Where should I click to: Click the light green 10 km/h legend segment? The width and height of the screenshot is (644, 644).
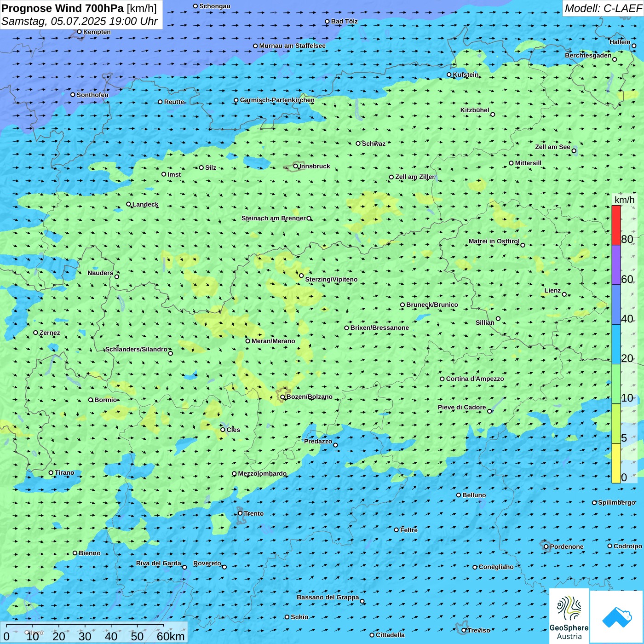(616, 384)
